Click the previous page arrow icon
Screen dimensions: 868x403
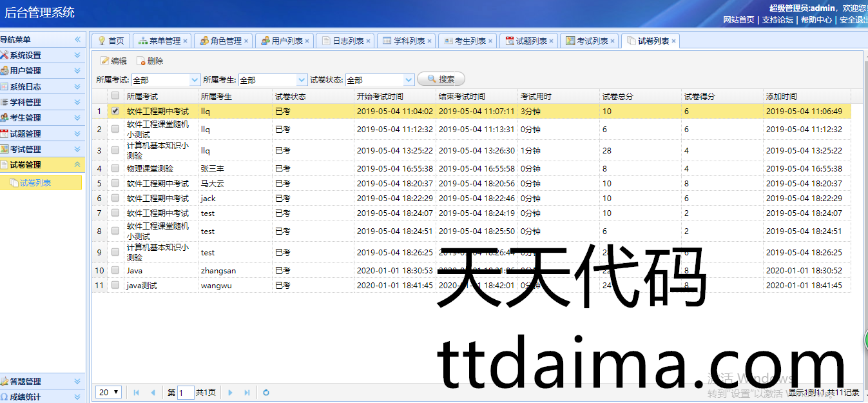pyautogui.click(x=153, y=392)
